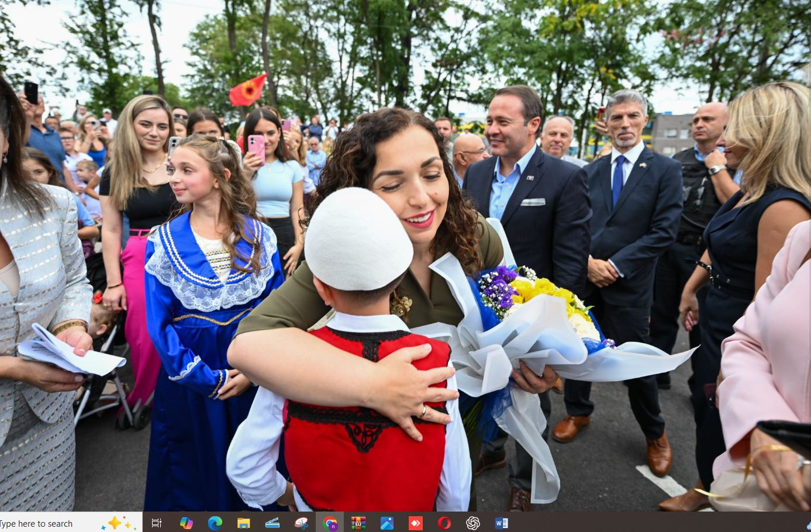811x532 pixels.
Task: Open the Snipping Tool
Action: pyautogui.click(x=301, y=523)
